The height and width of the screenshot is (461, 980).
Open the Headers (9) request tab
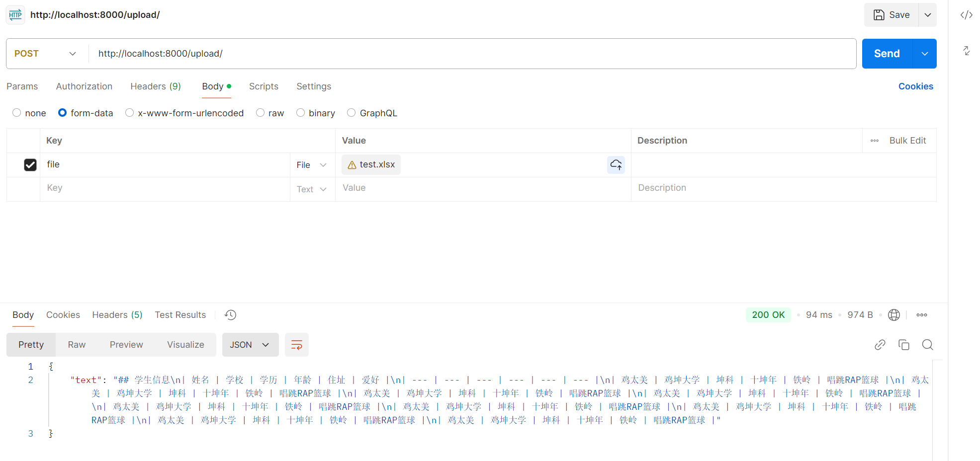tap(156, 86)
